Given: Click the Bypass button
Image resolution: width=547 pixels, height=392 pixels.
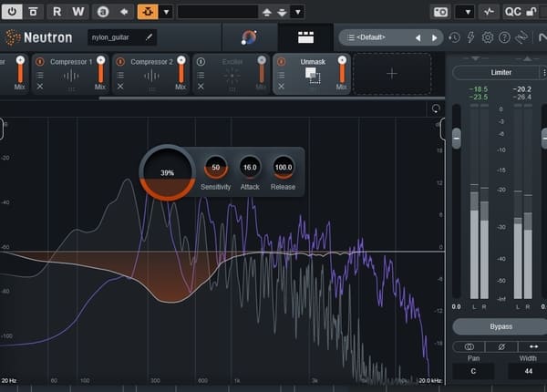Looking at the screenshot, I should (x=501, y=326).
